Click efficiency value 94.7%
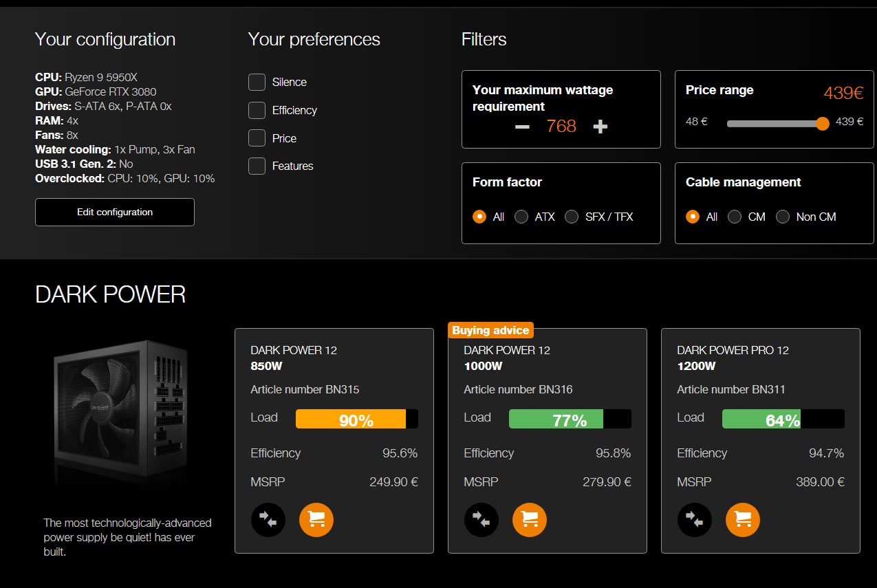The width and height of the screenshot is (877, 588). click(x=826, y=453)
